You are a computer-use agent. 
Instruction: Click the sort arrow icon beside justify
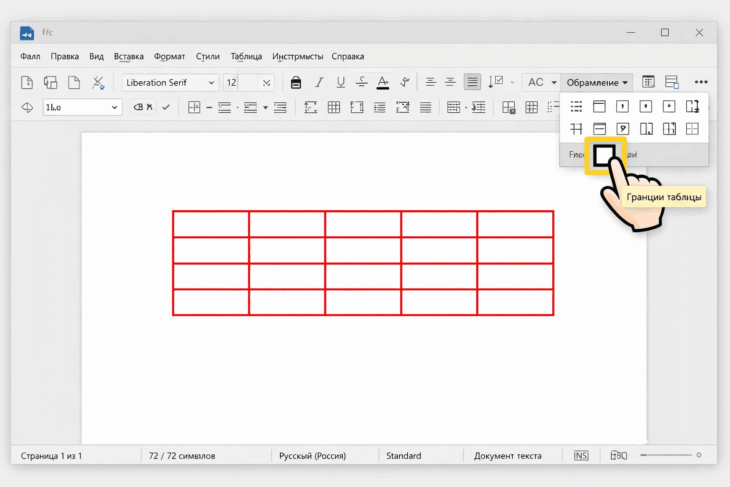tap(495, 82)
